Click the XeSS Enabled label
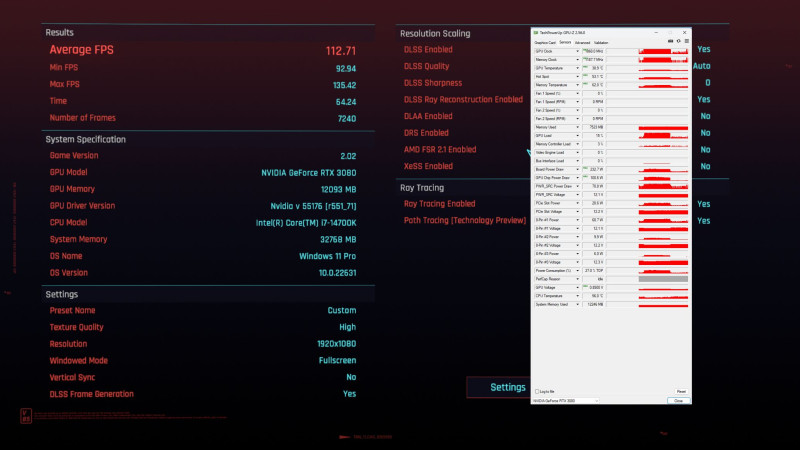 click(x=428, y=166)
